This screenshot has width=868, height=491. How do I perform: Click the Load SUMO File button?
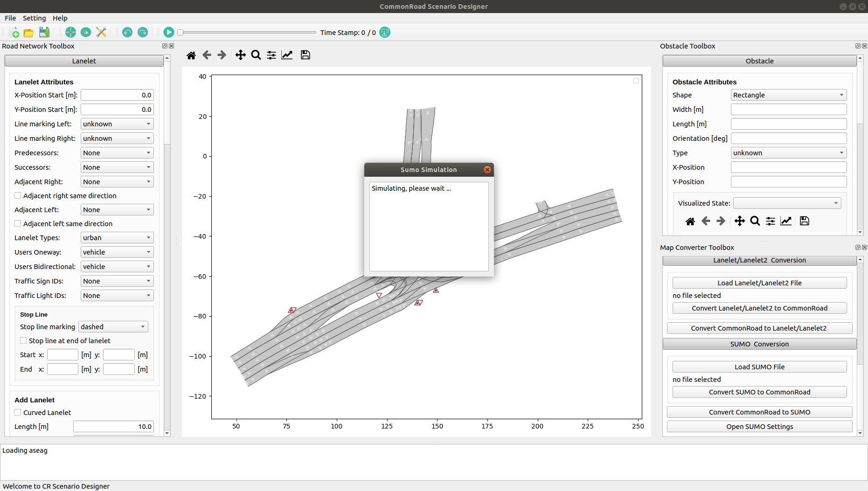pos(759,367)
